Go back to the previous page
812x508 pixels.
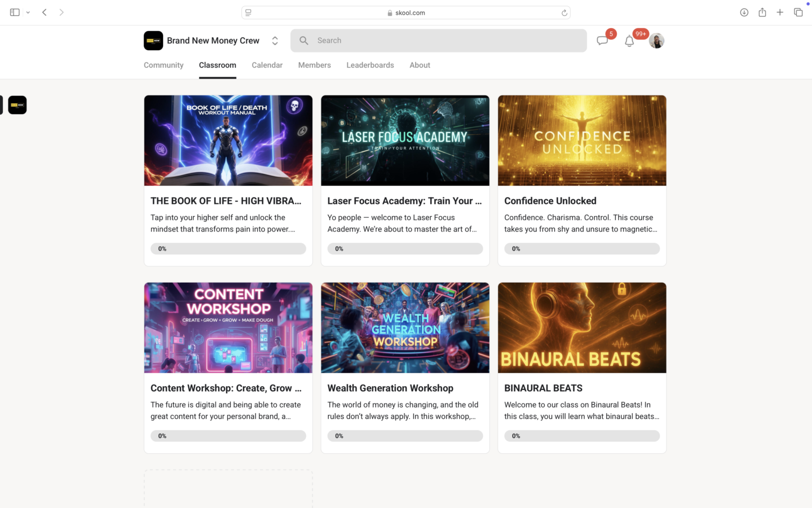(x=45, y=12)
